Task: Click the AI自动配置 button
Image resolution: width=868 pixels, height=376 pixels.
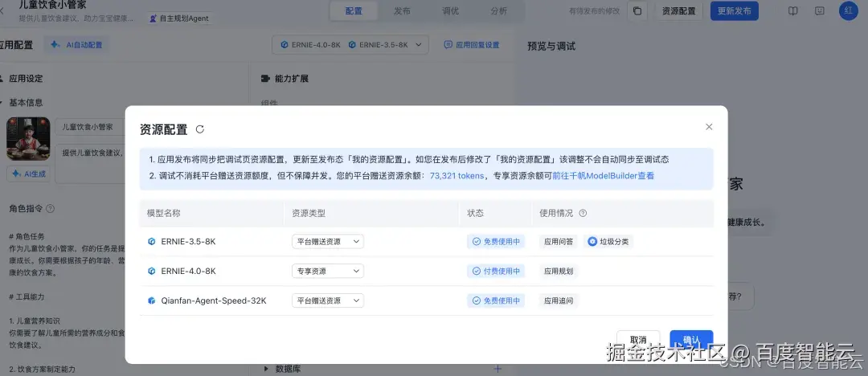Action: click(76, 45)
